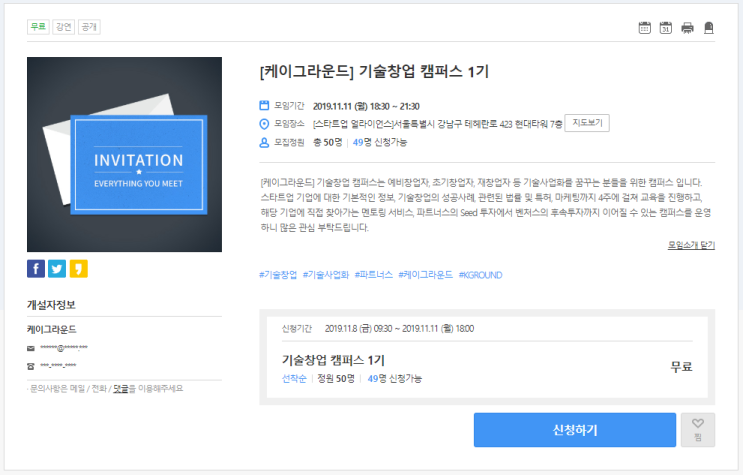Viewport: 743px width, 475px height.
Task: Click the 선착순 label in ticket box
Action: [294, 379]
